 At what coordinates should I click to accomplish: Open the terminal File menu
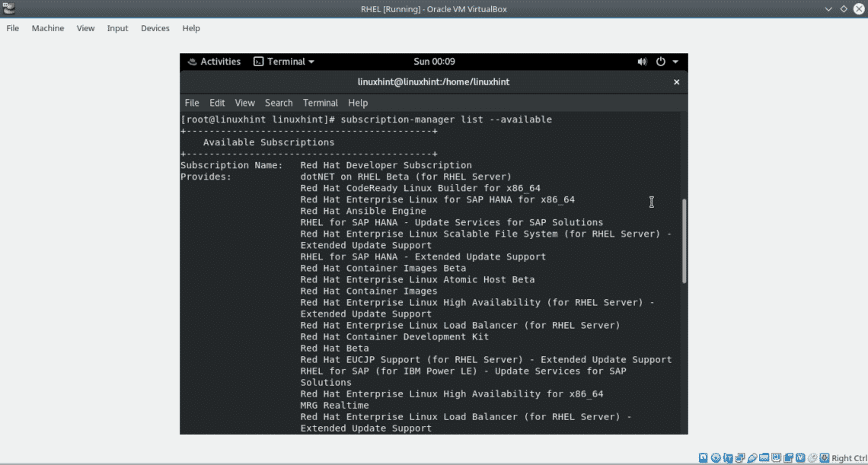[x=192, y=103]
